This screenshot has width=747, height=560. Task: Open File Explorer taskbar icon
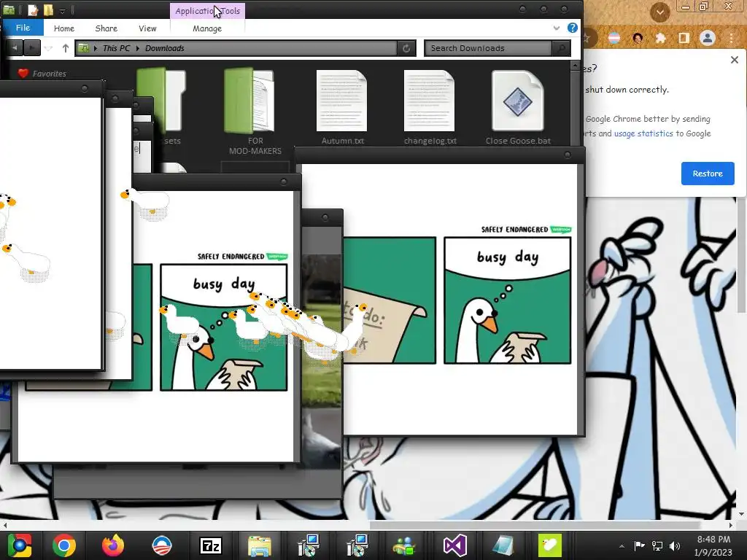point(260,545)
